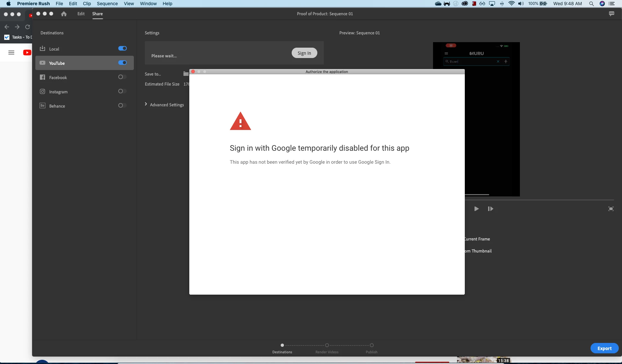622x364 pixels.
Task: Open Notification Center list icon
Action: [612, 4]
